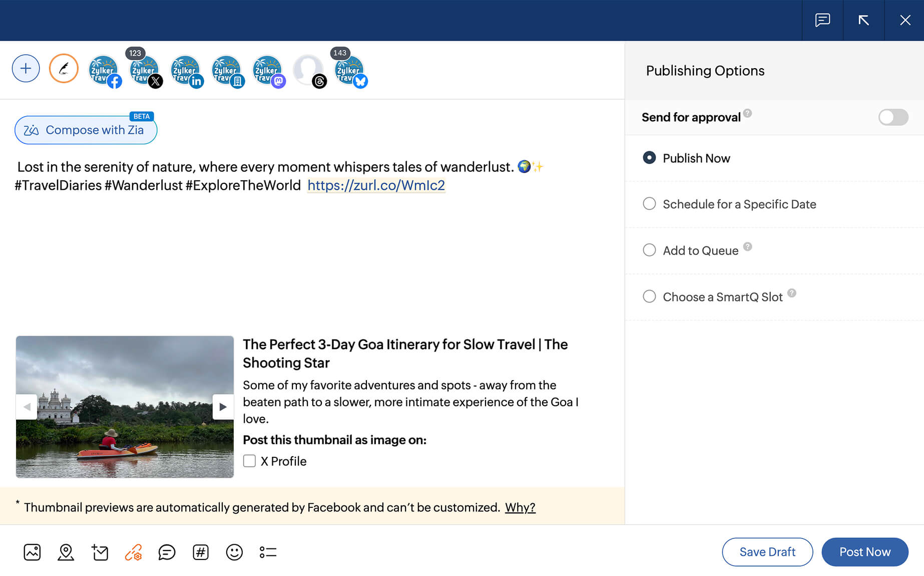Toggle the Send for approval switch
This screenshot has width=924, height=576.
(893, 117)
